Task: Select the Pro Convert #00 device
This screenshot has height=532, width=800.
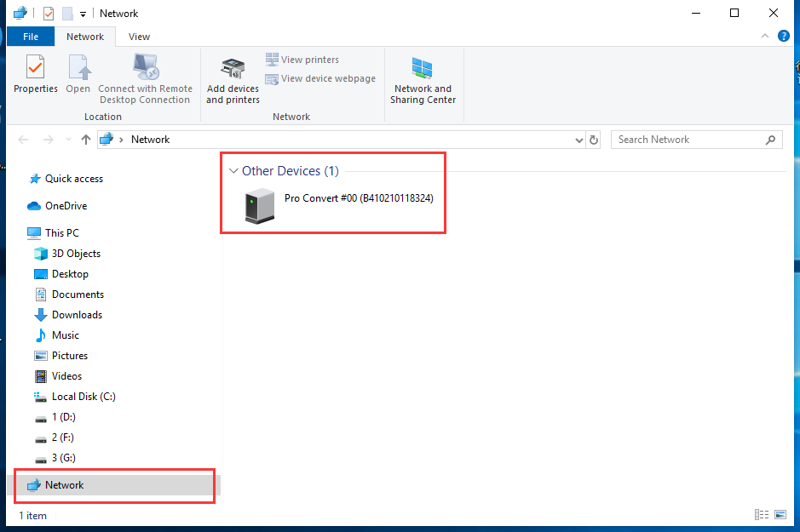Action: [x=339, y=205]
